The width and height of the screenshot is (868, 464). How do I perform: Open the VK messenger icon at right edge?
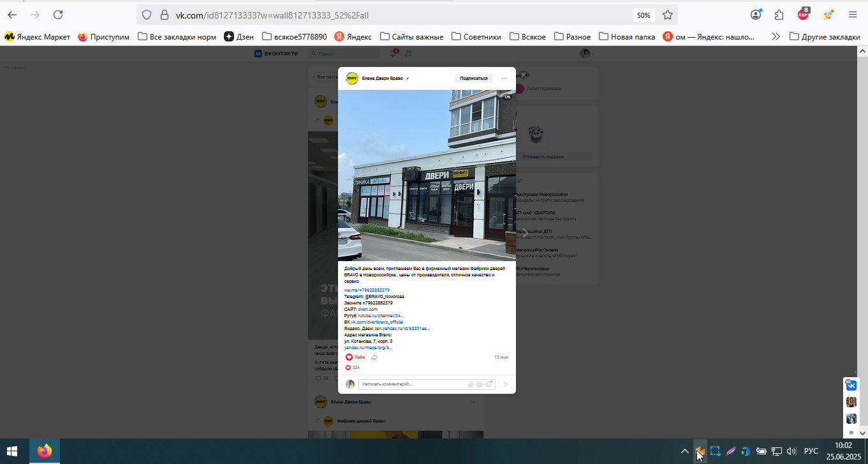(x=851, y=385)
